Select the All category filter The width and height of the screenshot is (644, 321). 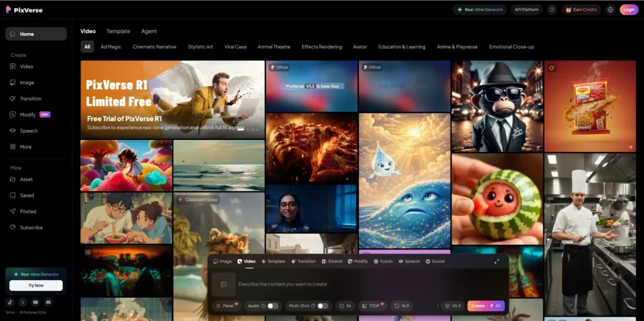point(87,46)
